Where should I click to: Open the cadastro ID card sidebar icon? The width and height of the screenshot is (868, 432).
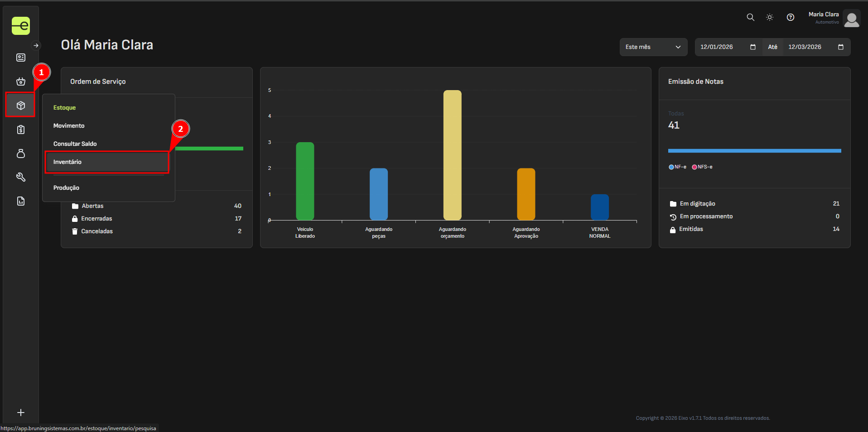pyautogui.click(x=21, y=58)
